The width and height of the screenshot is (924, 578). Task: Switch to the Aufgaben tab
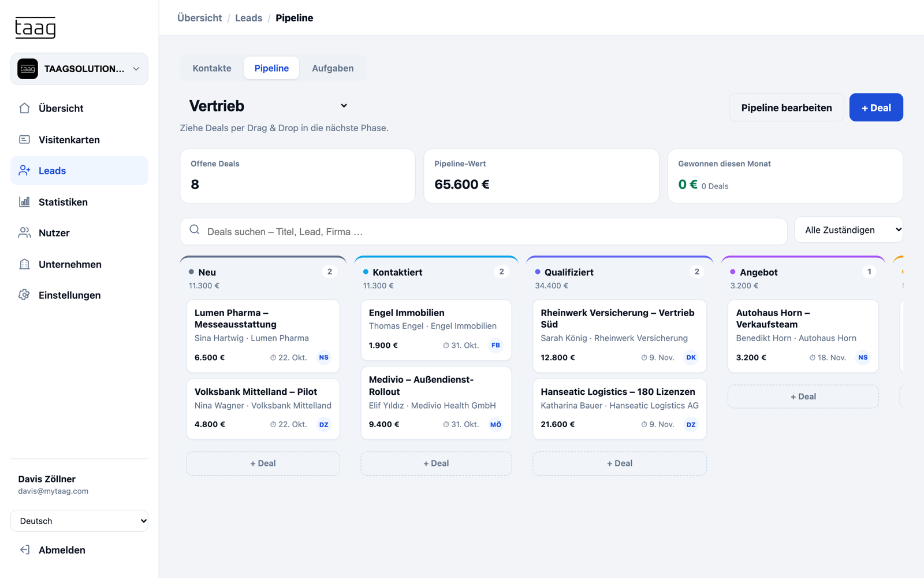click(333, 68)
